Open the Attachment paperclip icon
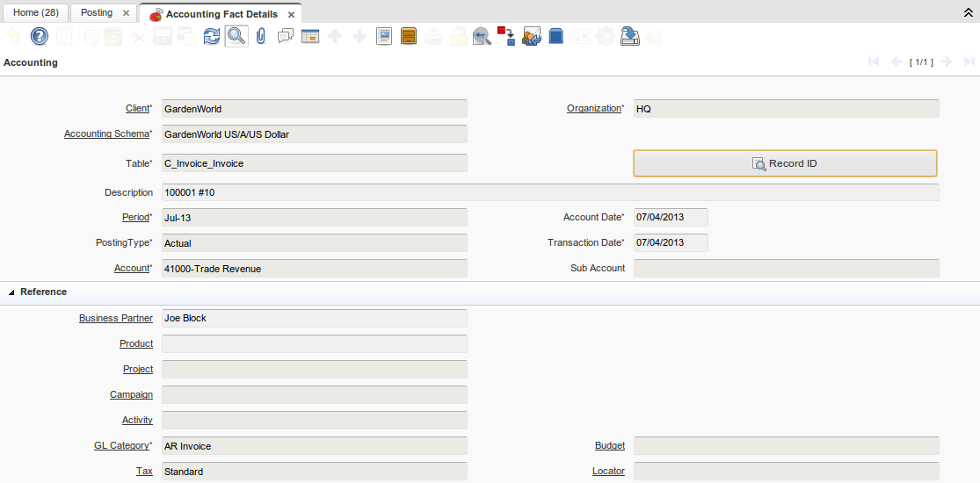Viewport: 980px width, 483px height. pos(261,36)
